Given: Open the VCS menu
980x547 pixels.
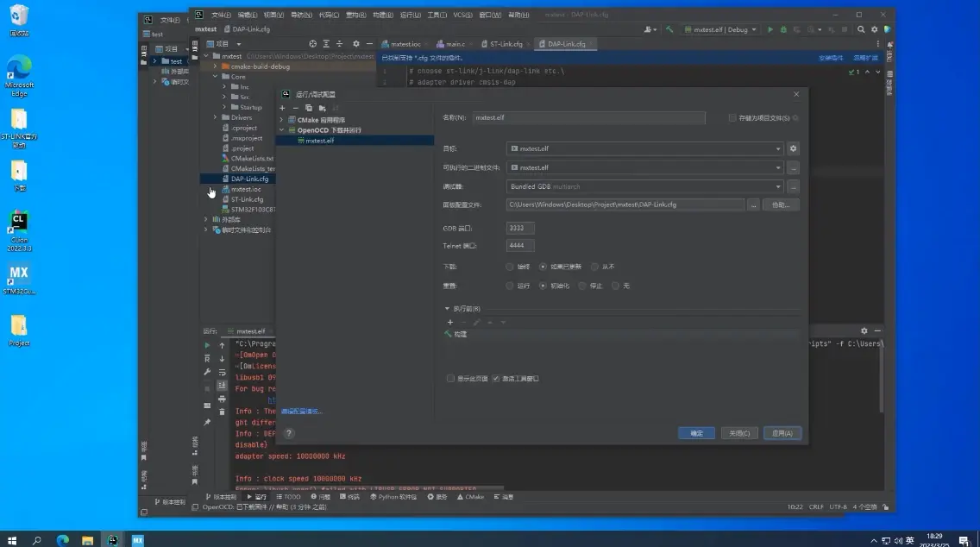Looking at the screenshot, I should [x=462, y=15].
